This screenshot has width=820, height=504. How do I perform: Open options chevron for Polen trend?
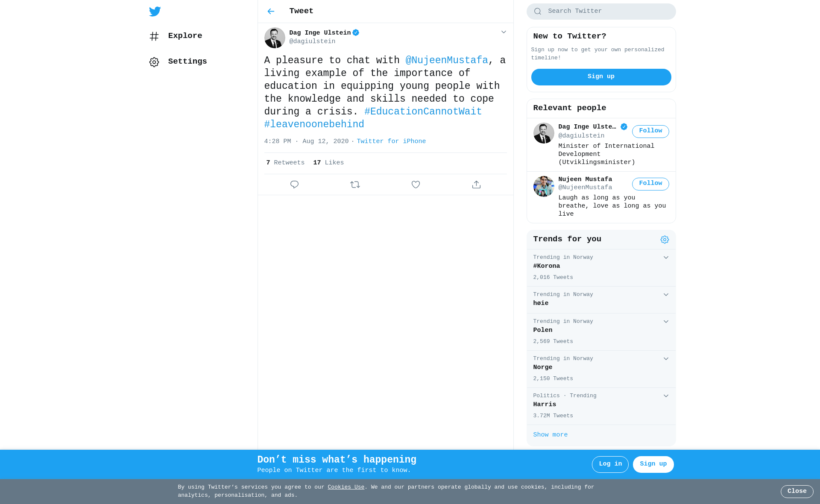[666, 322]
